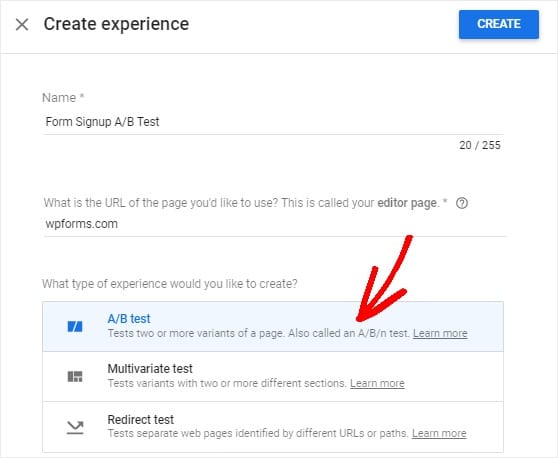Select the A/B test experience type
558x458 pixels.
click(x=273, y=326)
